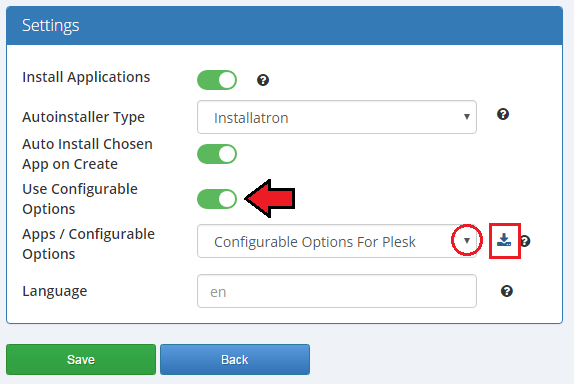Click the Autoinstaller Type label
Viewport: 574px width, 384px height.
click(83, 117)
